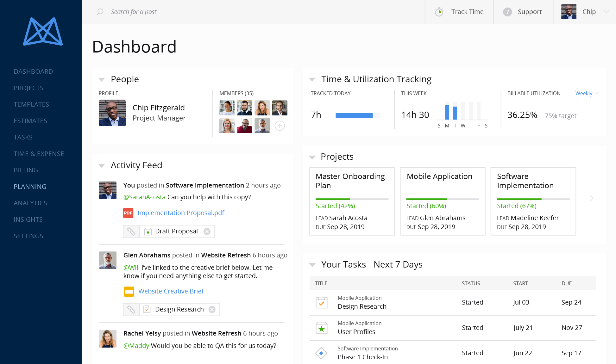Click the paperclip icon on Draft Proposal attachment
The image size is (616, 364).
point(131,231)
